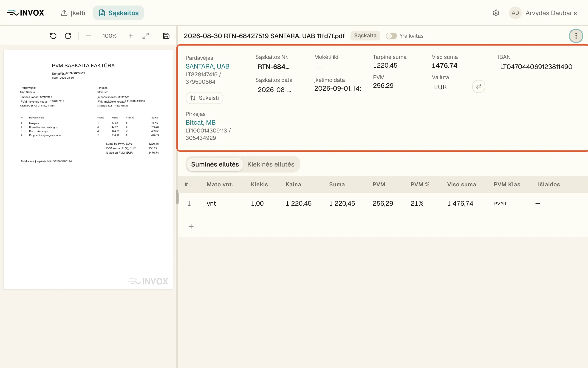Click the Išlaidos dash cell
588x368 pixels.
click(538, 204)
